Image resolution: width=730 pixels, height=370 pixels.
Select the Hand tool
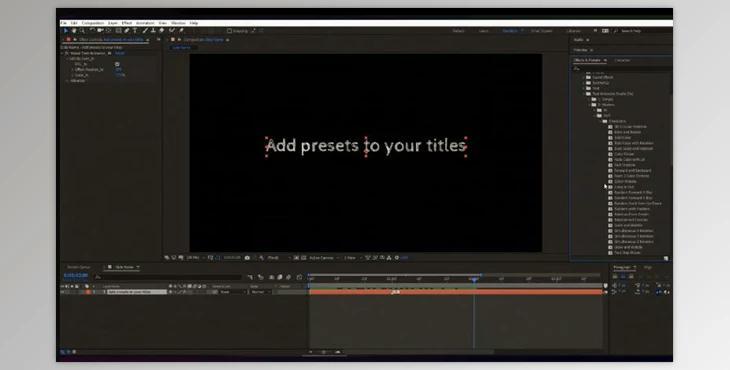pyautogui.click(x=74, y=31)
